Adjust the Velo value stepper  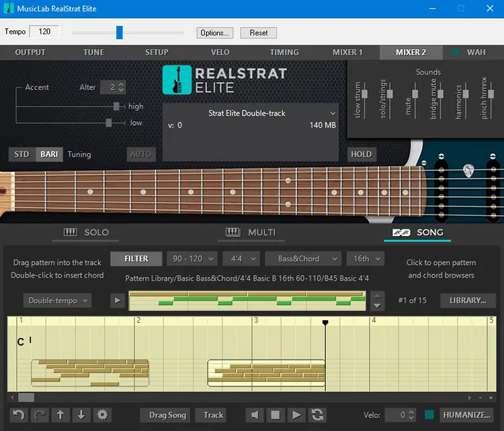coord(411,415)
